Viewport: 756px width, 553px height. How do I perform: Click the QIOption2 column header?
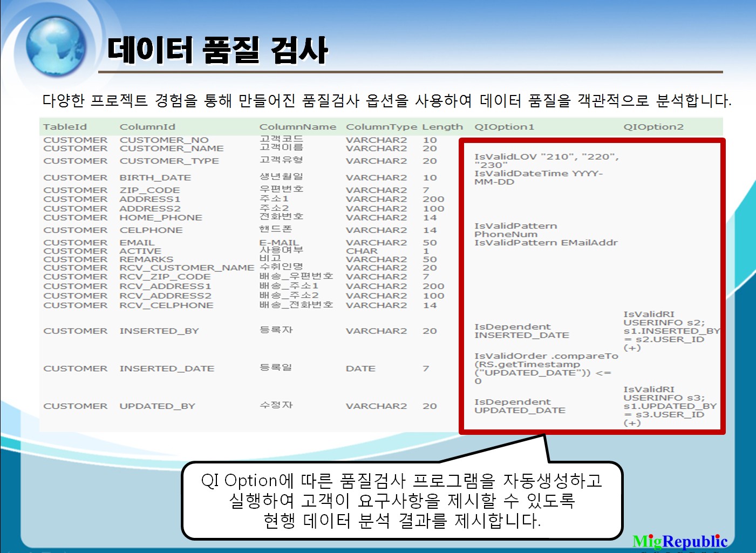click(653, 127)
